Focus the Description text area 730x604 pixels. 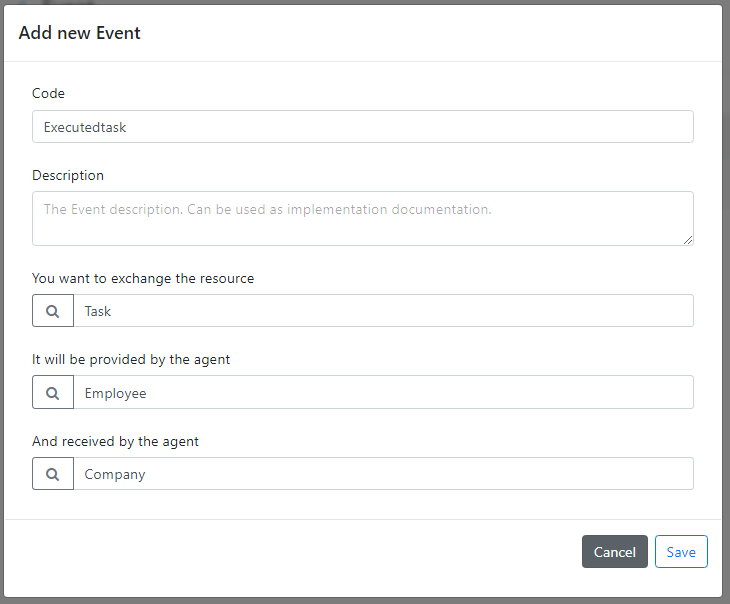[x=363, y=218]
